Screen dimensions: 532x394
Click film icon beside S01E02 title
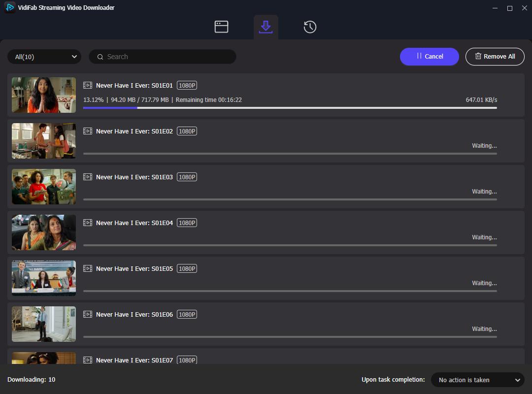tap(88, 131)
